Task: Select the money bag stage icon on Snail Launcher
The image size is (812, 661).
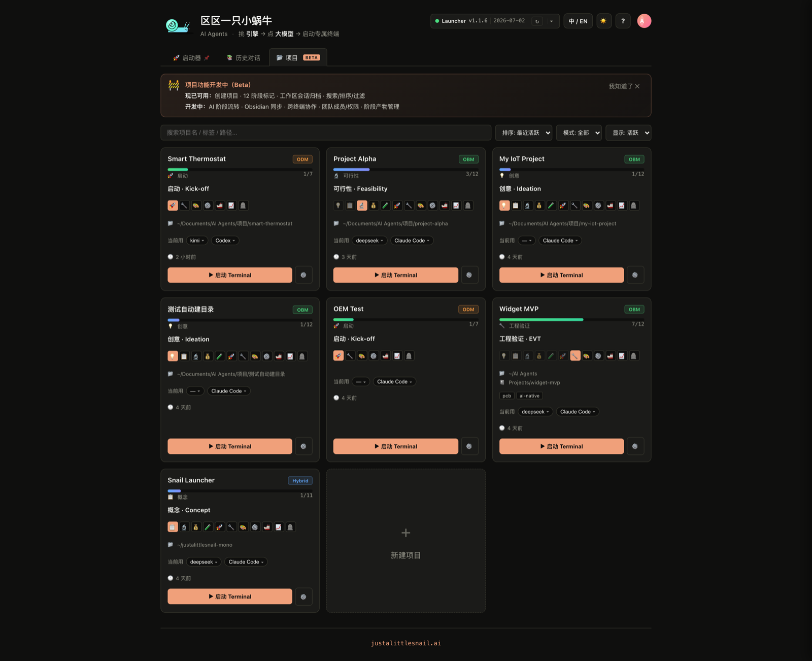Action: tap(196, 527)
